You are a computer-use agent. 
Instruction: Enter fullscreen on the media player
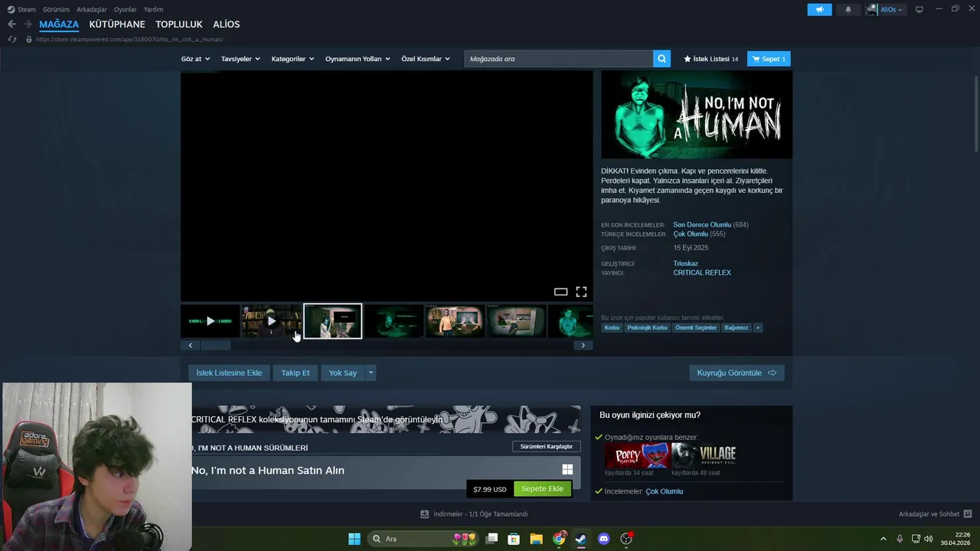pos(581,292)
